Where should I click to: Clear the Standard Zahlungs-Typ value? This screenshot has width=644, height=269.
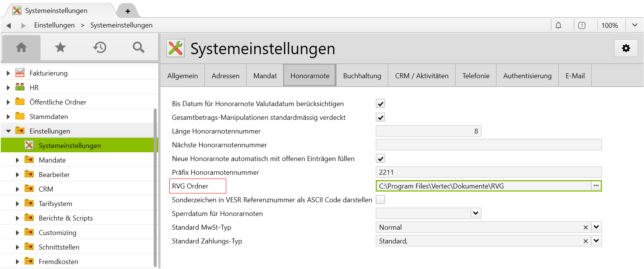click(x=586, y=241)
